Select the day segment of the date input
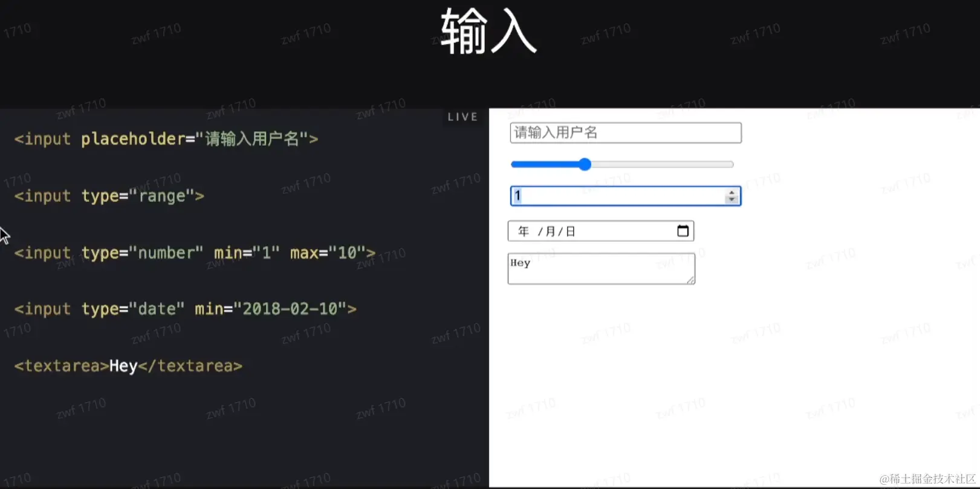Image resolution: width=980 pixels, height=489 pixels. (570, 232)
